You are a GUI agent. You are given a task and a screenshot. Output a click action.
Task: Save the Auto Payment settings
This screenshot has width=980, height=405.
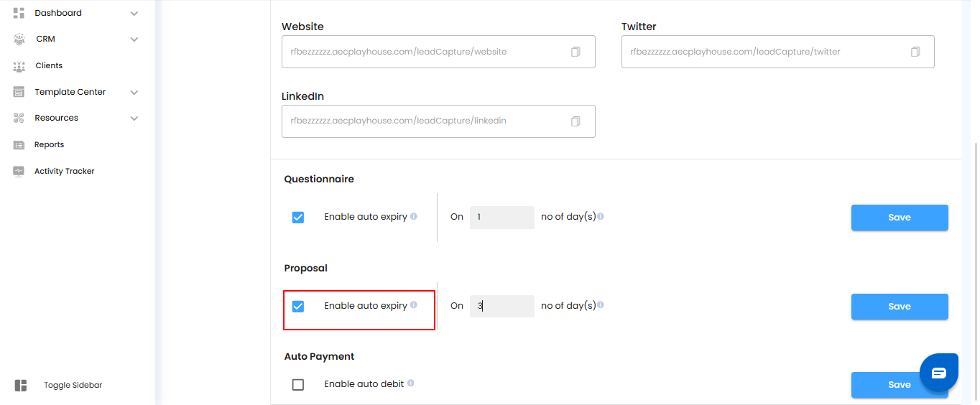tap(884, 385)
